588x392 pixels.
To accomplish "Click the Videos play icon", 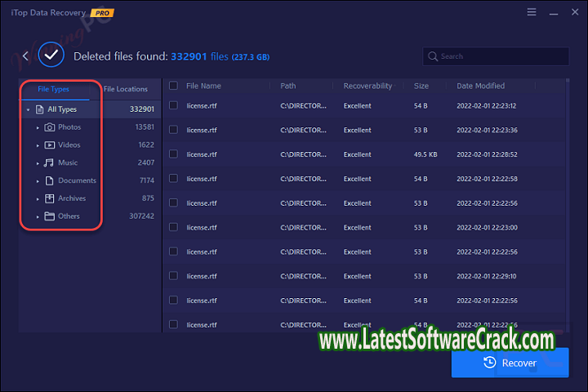I will pos(50,145).
